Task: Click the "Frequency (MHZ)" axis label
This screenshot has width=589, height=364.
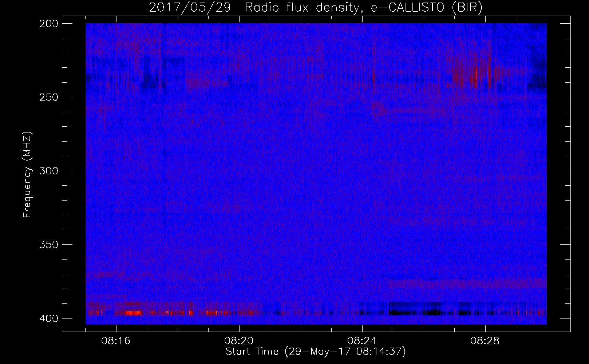Action: pos(27,174)
